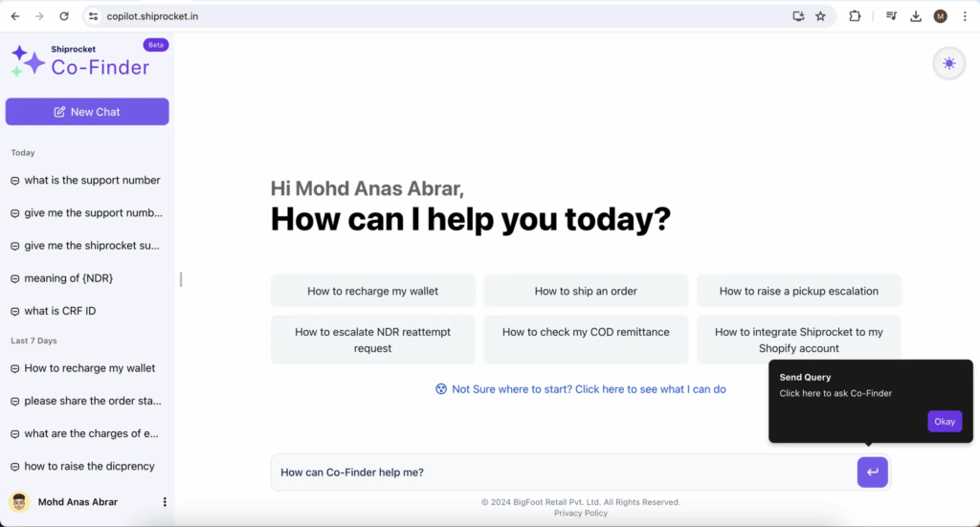This screenshot has height=527, width=980.
Task: Open the browser Extensions puzzle icon
Action: [855, 16]
